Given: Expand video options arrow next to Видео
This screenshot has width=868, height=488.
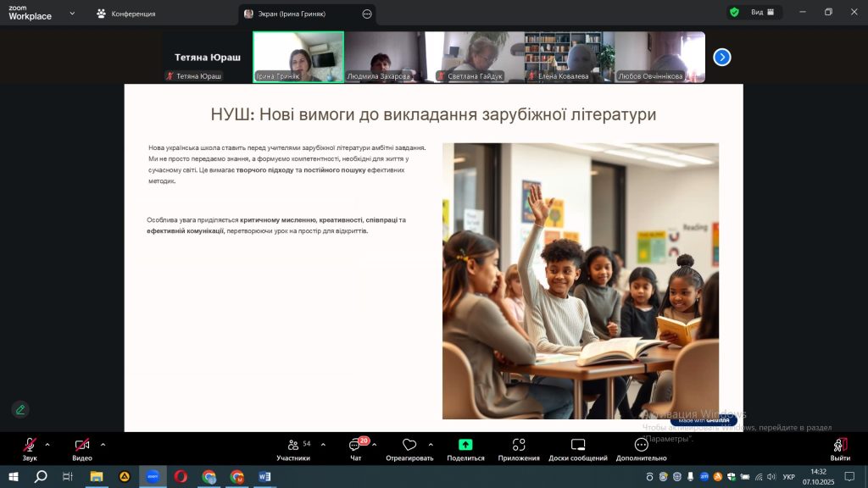Looking at the screenshot, I should tap(103, 444).
